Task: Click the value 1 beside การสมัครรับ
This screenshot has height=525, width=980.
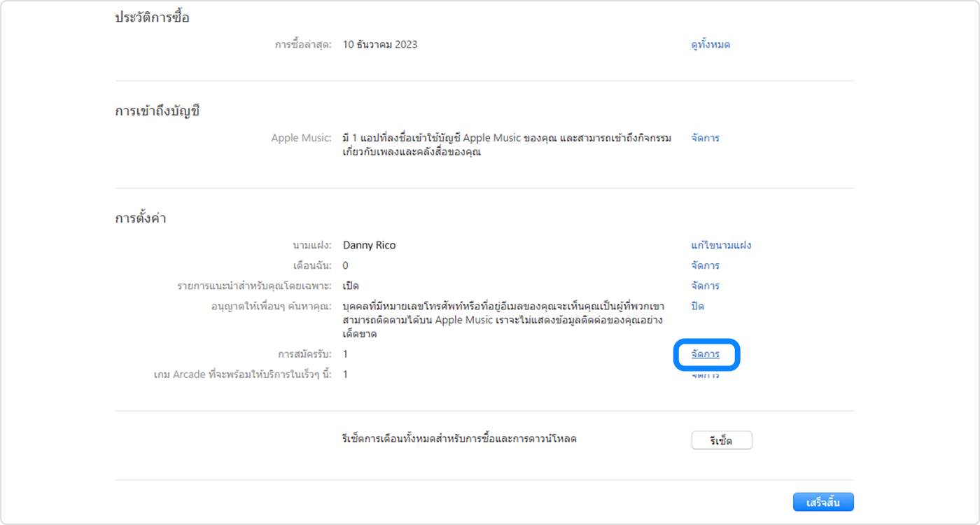Action: pyautogui.click(x=345, y=354)
